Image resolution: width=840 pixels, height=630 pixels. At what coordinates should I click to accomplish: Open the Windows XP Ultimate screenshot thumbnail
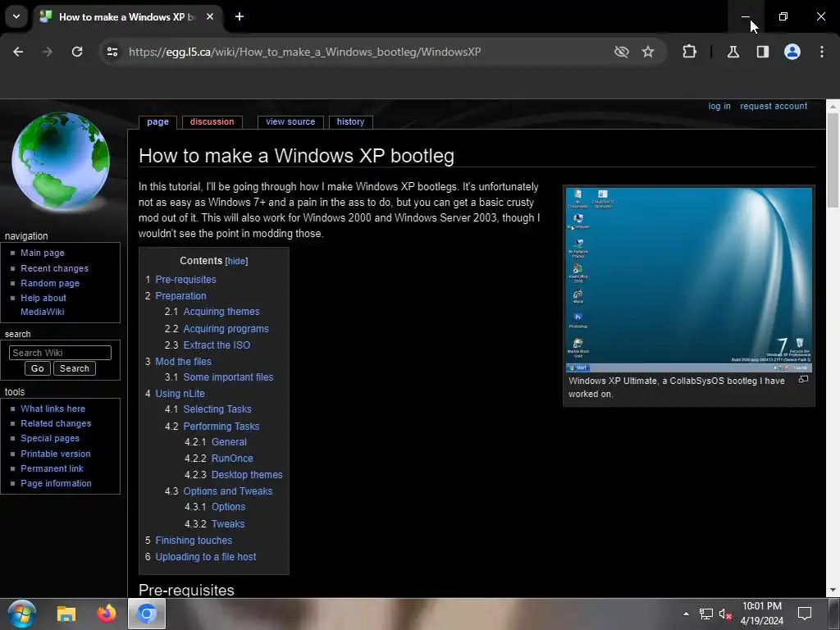(689, 279)
